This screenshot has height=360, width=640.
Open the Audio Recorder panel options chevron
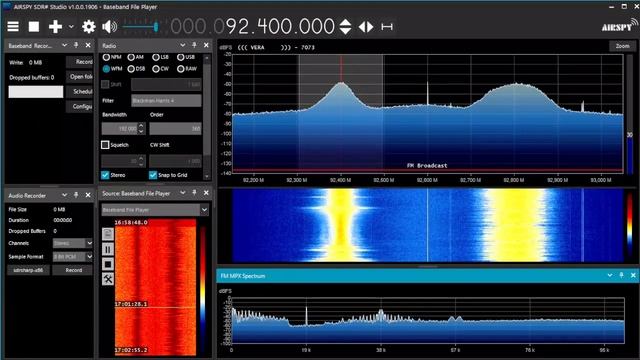point(64,195)
